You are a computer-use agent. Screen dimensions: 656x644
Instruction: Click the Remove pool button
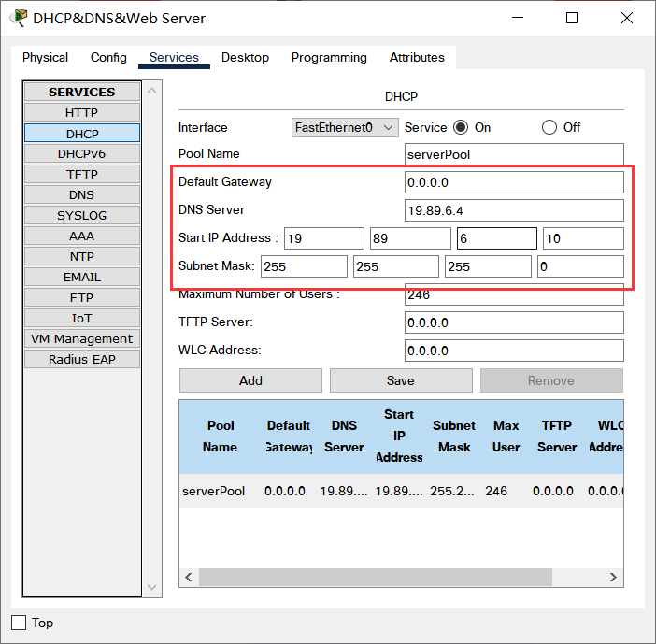coord(551,380)
